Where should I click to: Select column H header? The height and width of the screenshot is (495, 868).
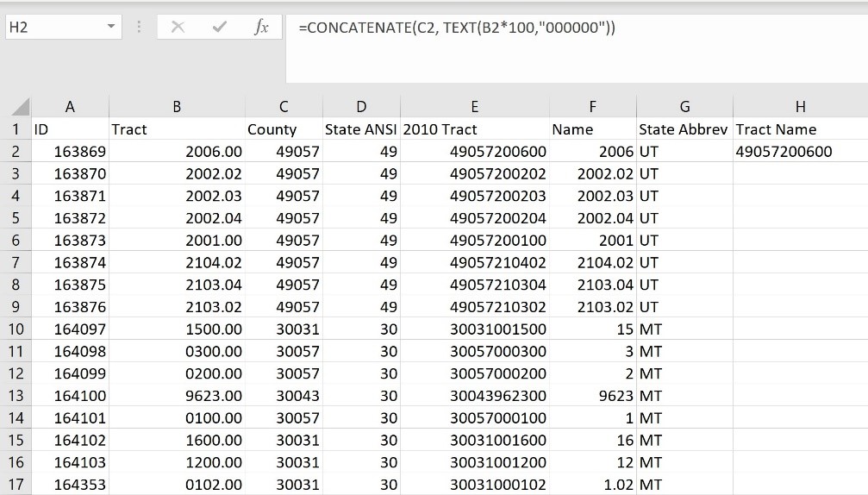point(800,107)
